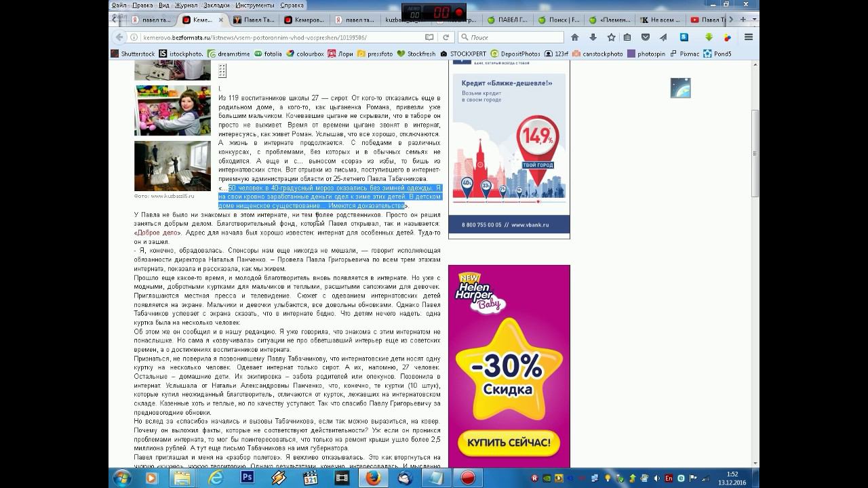Open the Firefox hamburger menu
Screen dimensions: 868x488
point(749,37)
